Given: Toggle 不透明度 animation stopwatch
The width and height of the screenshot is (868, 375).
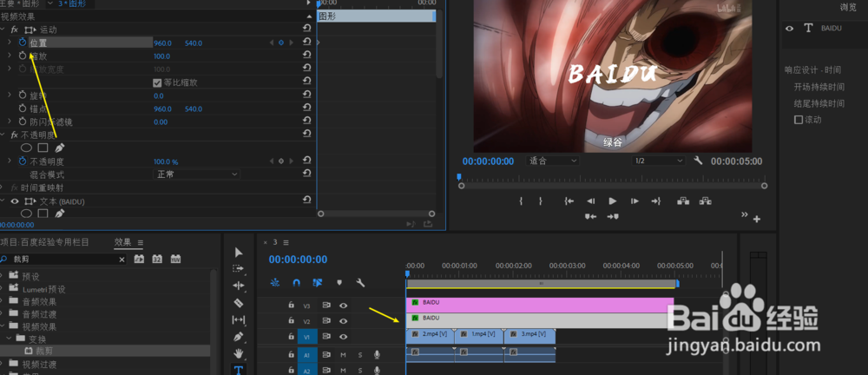Looking at the screenshot, I should click(x=23, y=161).
